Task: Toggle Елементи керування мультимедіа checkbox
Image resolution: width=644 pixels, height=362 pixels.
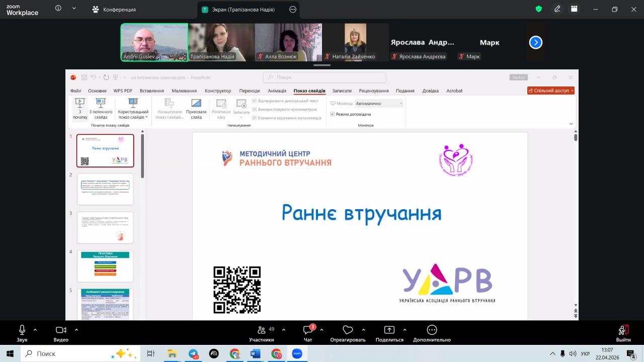Action: point(254,118)
